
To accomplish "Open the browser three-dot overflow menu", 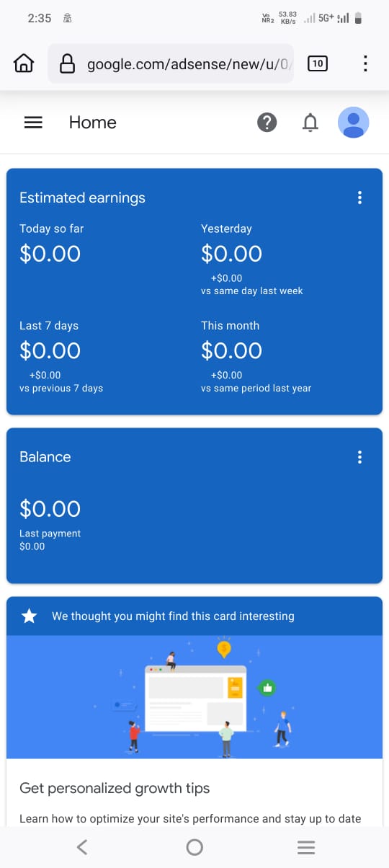I will (x=365, y=64).
